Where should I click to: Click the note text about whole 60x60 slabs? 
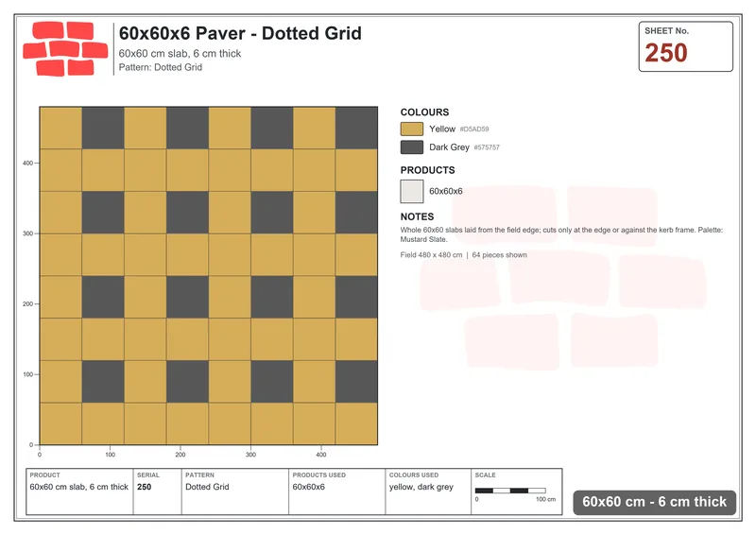[561, 234]
